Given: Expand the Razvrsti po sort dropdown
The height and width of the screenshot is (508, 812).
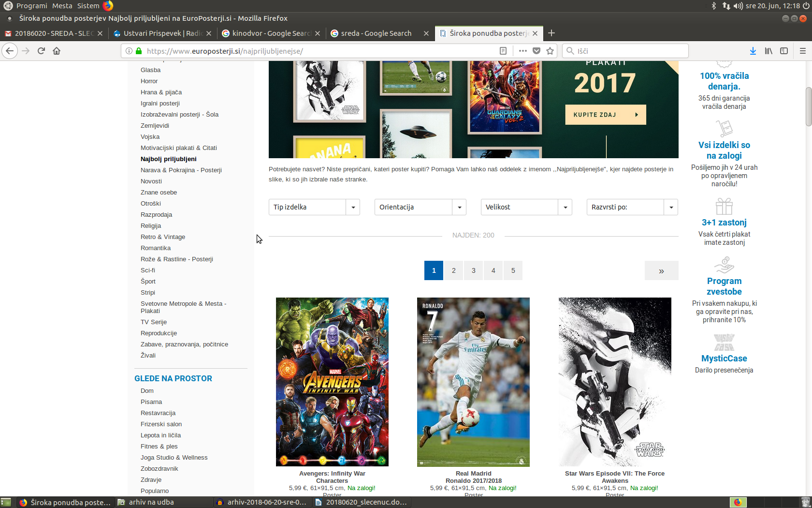Looking at the screenshot, I should (632, 207).
